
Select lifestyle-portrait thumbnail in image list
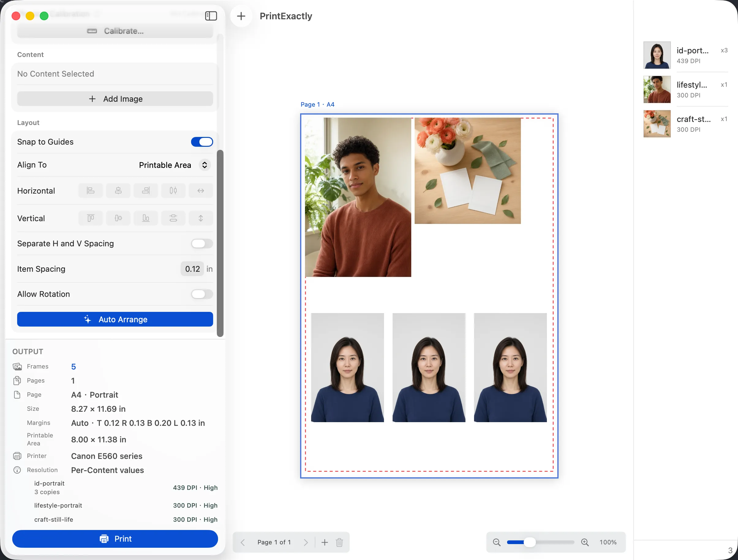657,89
